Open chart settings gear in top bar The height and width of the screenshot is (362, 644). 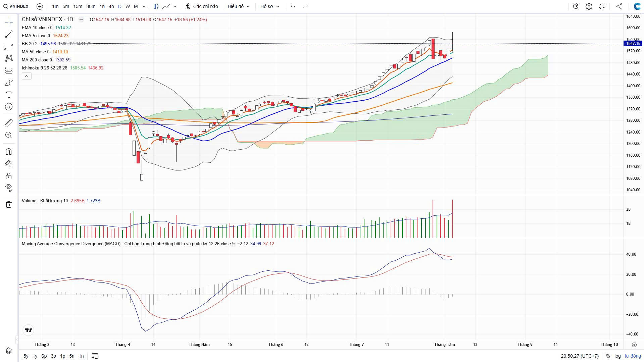click(x=589, y=6)
